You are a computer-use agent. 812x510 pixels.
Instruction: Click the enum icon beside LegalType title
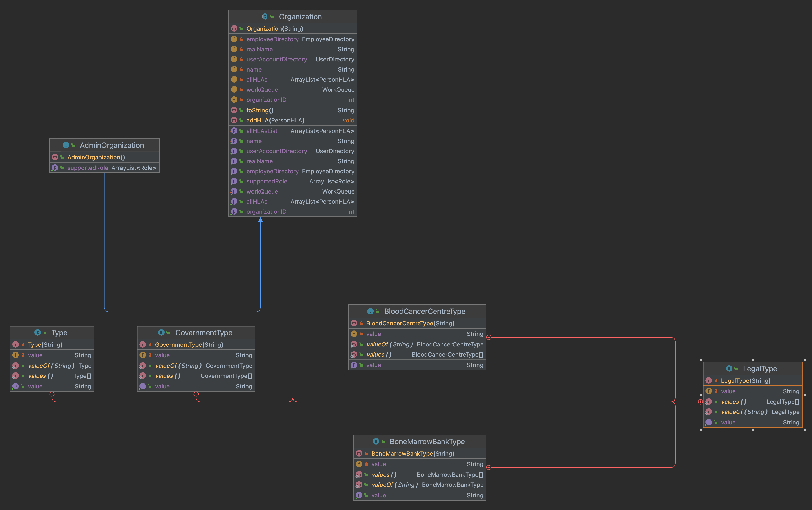pos(729,369)
